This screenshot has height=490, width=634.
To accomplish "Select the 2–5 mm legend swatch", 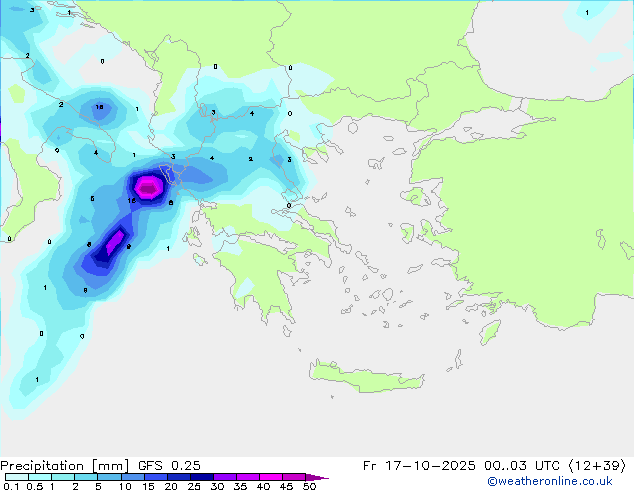I will click(x=86, y=477).
